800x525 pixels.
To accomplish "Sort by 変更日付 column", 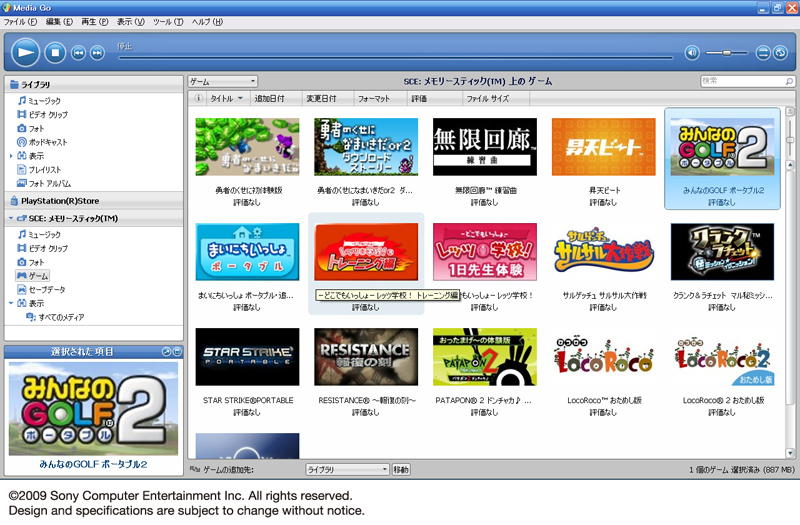I will tap(327, 98).
